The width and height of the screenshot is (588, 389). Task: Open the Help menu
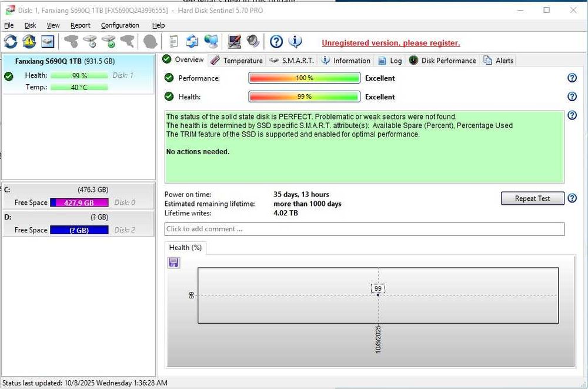158,25
